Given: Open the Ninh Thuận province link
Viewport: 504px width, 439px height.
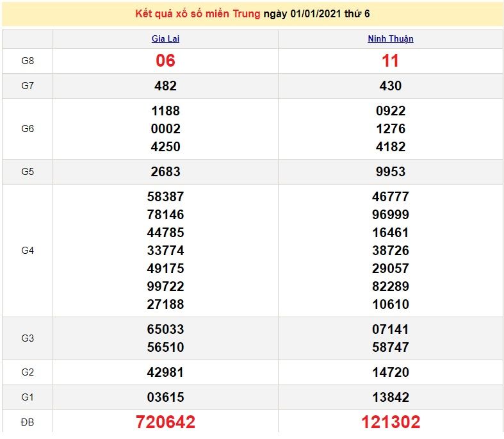Looking at the screenshot, I should click(390, 39).
